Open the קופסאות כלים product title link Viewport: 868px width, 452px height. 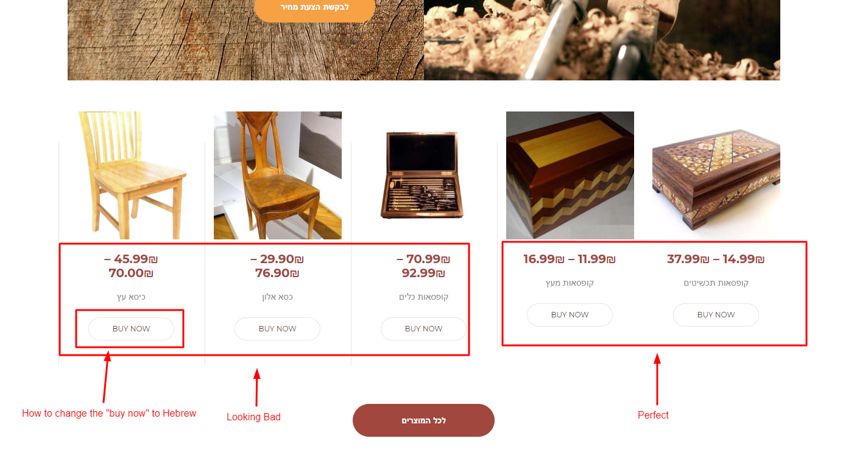click(423, 297)
